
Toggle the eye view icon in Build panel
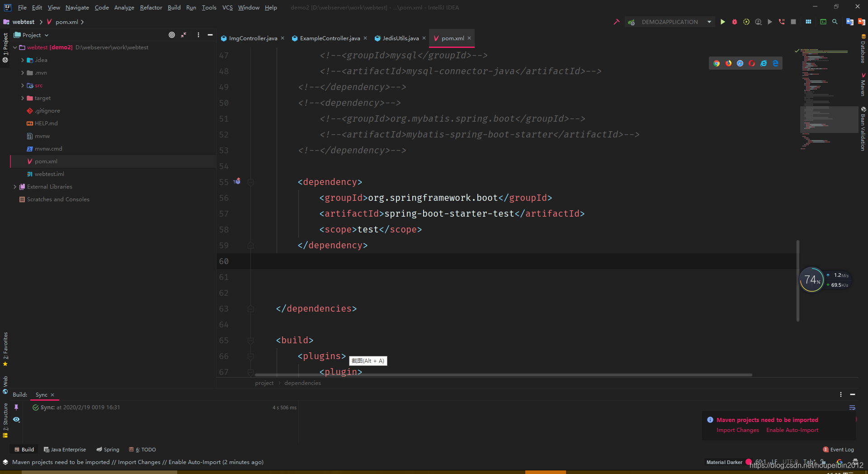pos(16,420)
